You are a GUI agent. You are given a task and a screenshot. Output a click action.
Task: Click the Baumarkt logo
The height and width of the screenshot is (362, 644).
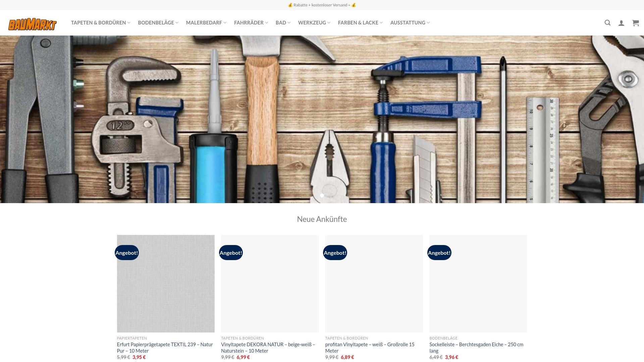click(x=33, y=24)
